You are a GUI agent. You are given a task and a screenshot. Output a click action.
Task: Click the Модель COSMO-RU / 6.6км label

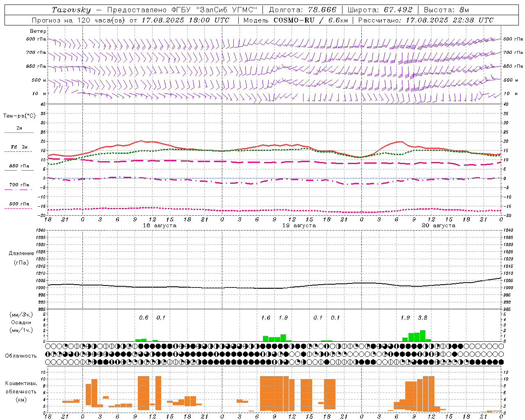(295, 20)
